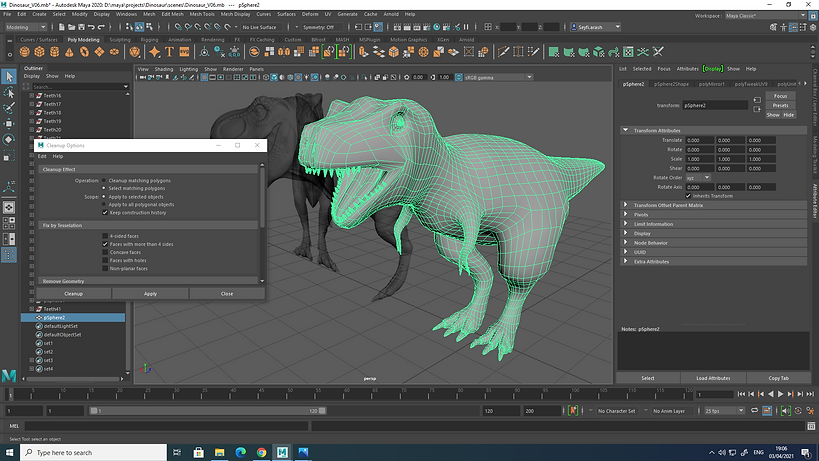The height and width of the screenshot is (461, 819).
Task: Click the Super Shapes star icon
Action: (155, 52)
